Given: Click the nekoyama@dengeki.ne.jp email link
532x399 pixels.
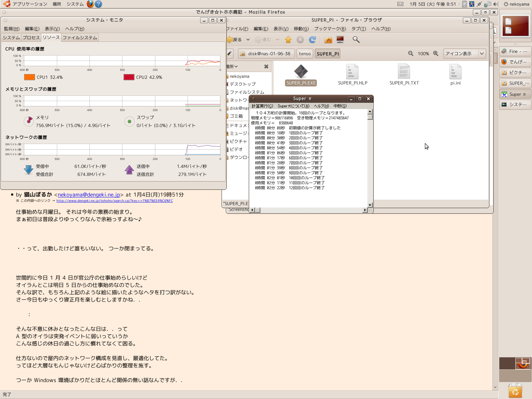Looking at the screenshot, I should point(89,195).
